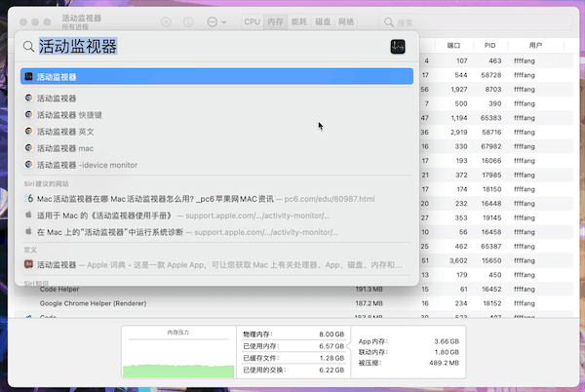The height and width of the screenshot is (392, 585).
Task: Click the Activity Monitor 搜索 field
Action: 476,22
